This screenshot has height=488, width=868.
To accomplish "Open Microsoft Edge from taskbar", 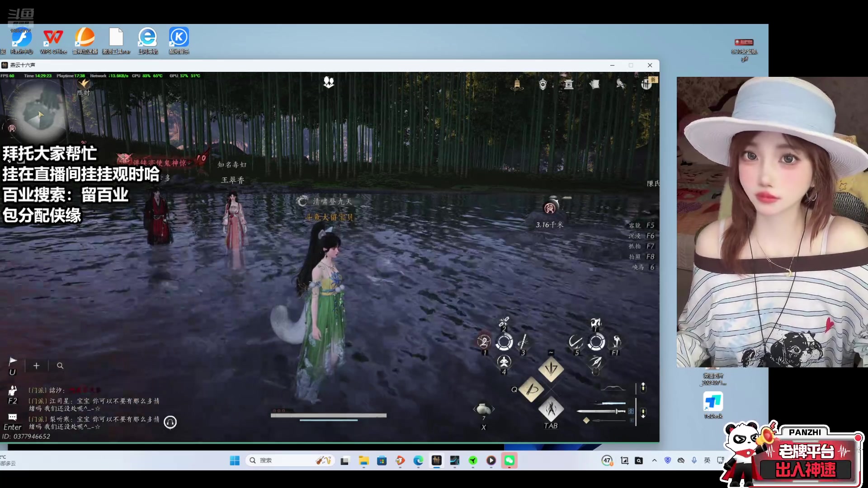I will (418, 460).
